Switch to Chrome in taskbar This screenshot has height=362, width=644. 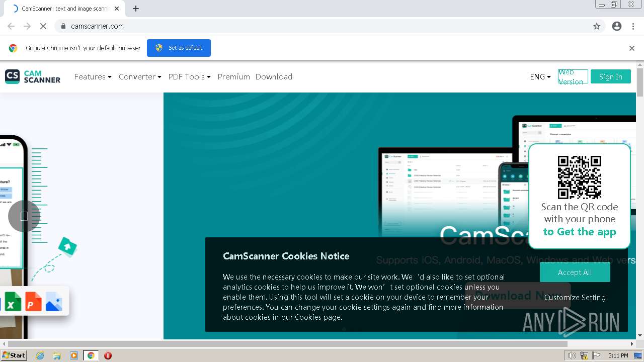[91, 355]
